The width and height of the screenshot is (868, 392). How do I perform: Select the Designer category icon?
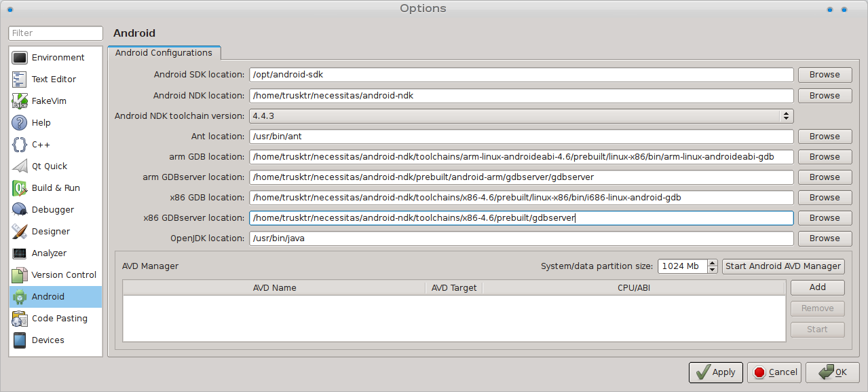pyautogui.click(x=20, y=232)
